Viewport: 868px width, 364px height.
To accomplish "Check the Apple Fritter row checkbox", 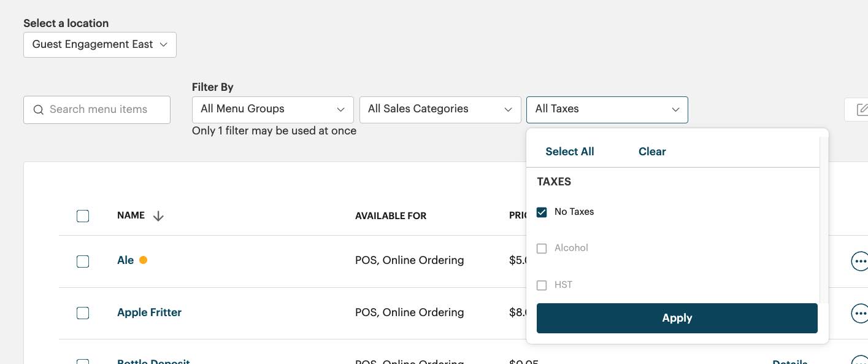I will tap(83, 313).
